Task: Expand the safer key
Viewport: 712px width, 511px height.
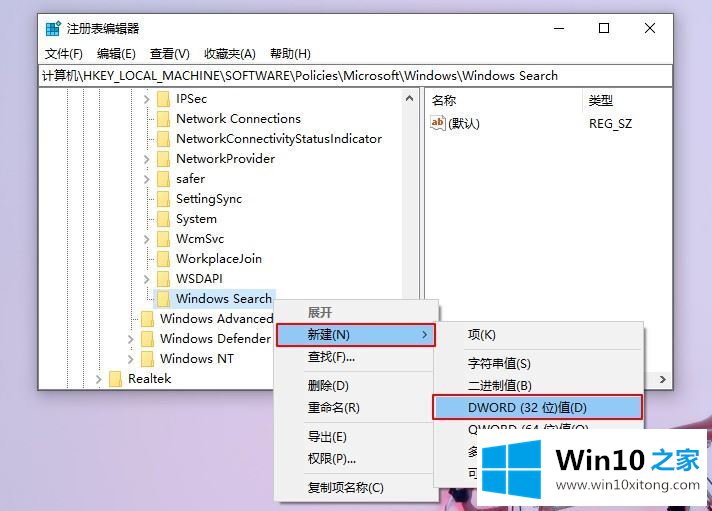Action: pos(146,179)
